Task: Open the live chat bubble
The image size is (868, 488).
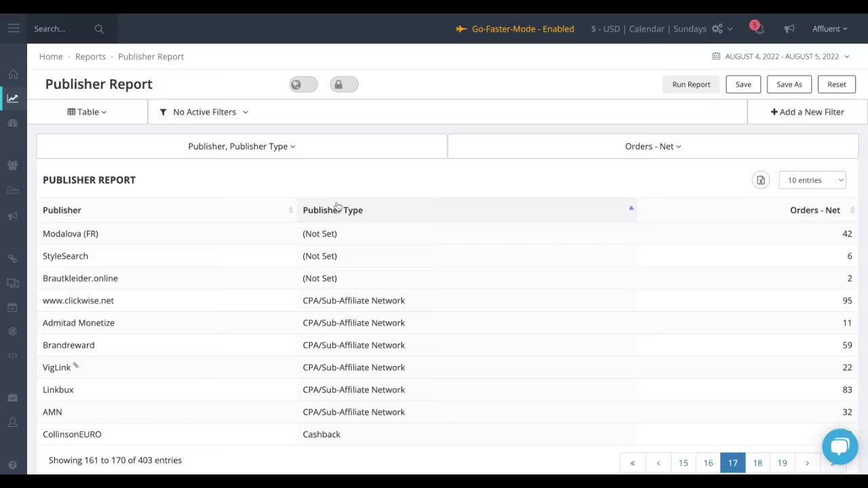Action: 840,446
